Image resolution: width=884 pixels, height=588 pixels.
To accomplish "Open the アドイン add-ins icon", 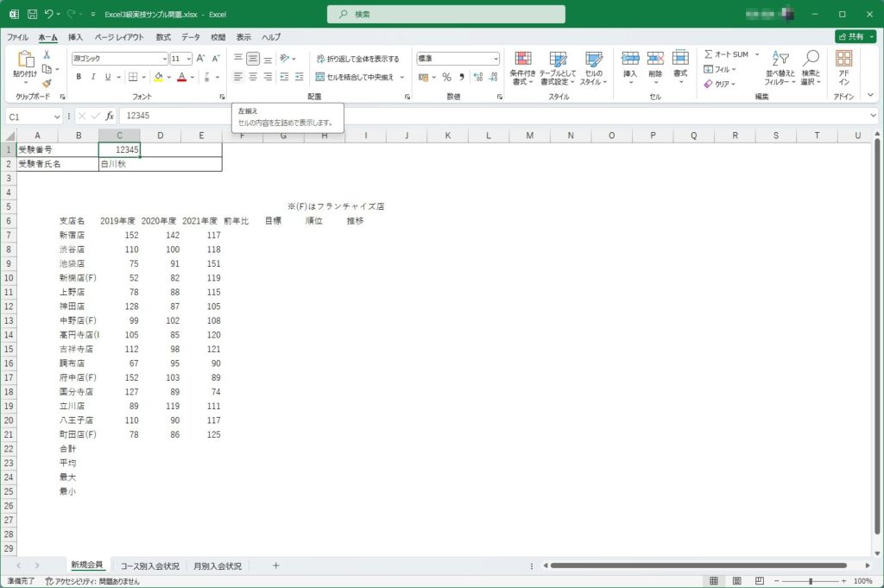I will pyautogui.click(x=843, y=67).
